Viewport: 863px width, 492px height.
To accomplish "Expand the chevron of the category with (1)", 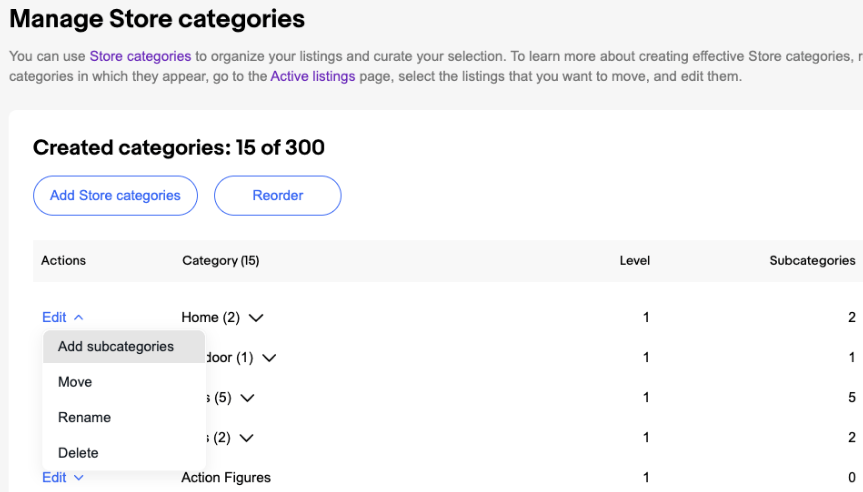I will click(x=268, y=358).
